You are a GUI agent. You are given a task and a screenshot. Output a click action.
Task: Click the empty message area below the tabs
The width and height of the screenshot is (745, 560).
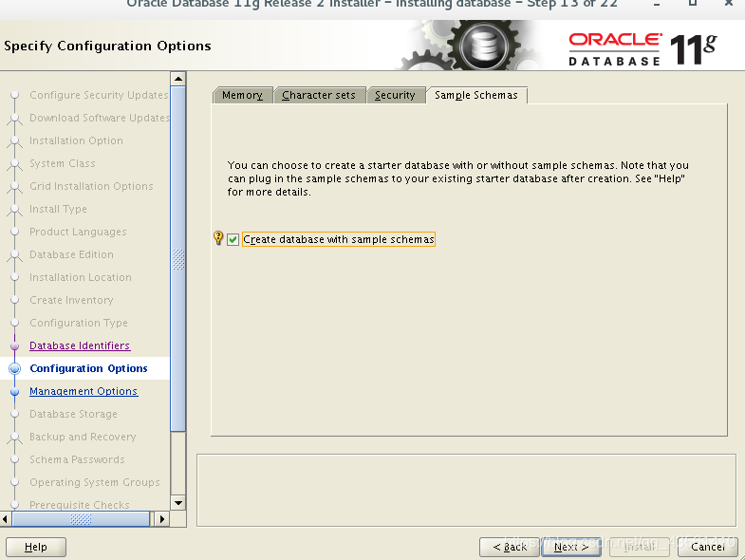[466, 490]
